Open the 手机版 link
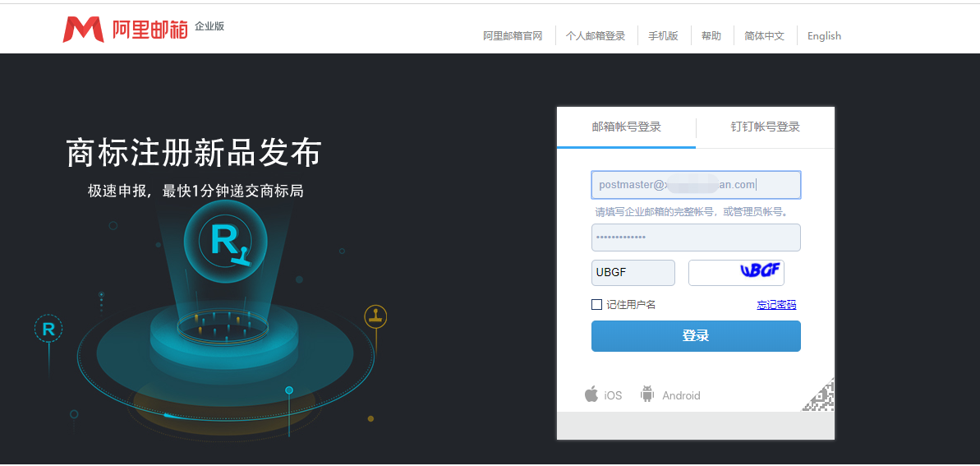The width and height of the screenshot is (980, 466). [x=663, y=35]
